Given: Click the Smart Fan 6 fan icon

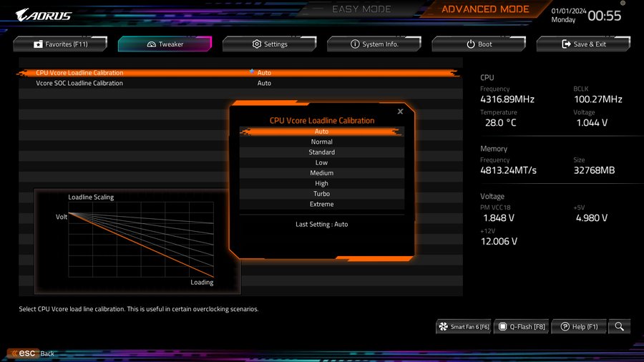Looking at the screenshot, I should pos(444,327).
